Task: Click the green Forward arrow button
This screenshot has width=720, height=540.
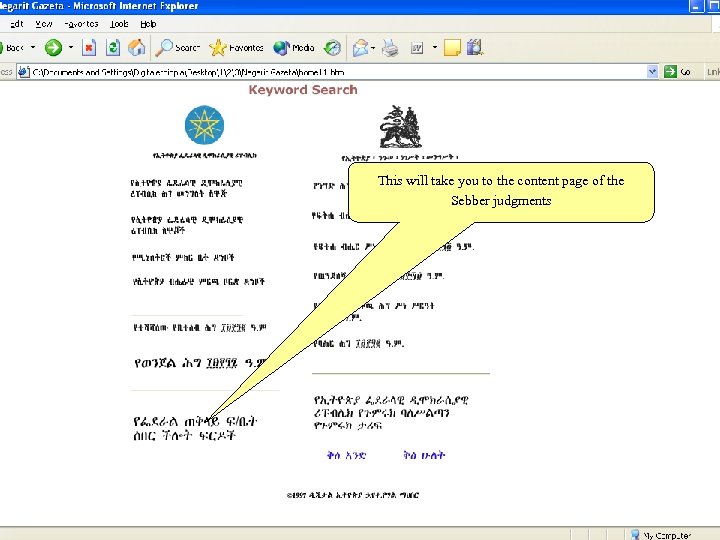Action: pos(53,47)
